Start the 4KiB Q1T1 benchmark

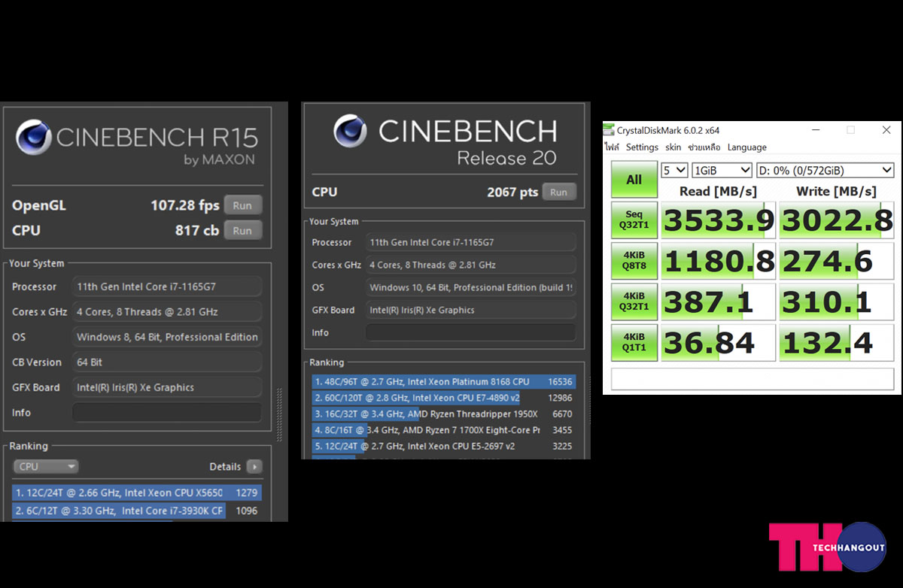pos(634,343)
